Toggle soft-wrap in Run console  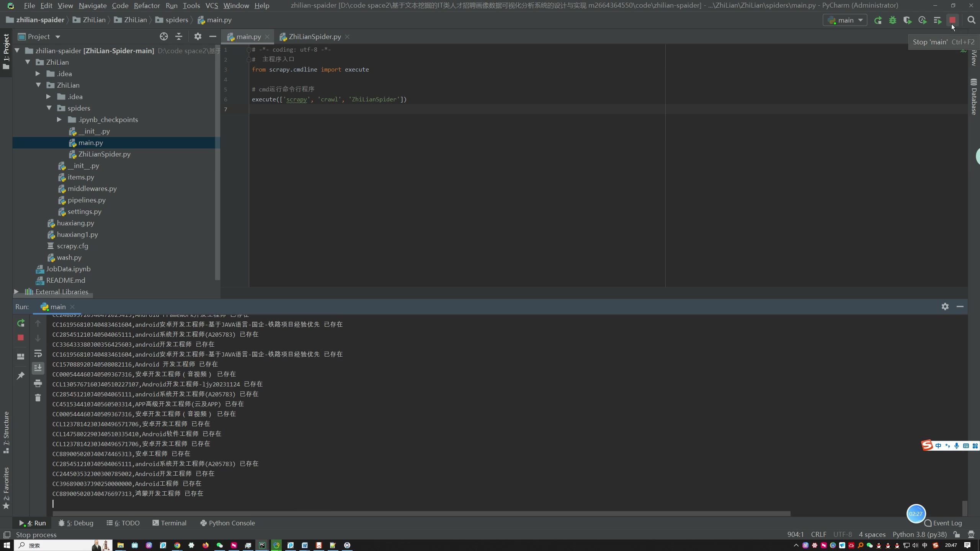[38, 353]
